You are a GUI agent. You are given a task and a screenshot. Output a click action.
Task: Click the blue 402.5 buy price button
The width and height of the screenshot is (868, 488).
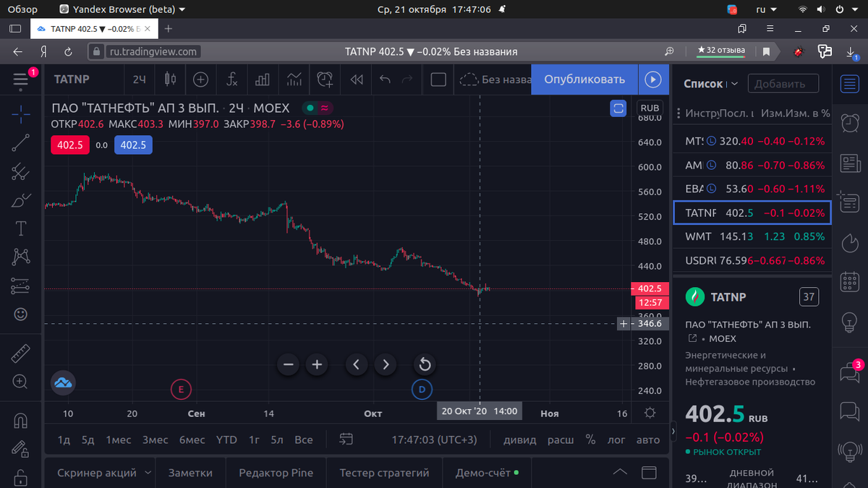tap(133, 145)
